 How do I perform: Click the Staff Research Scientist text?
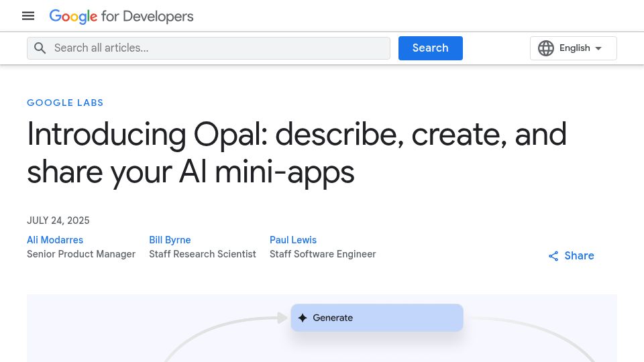click(x=203, y=254)
